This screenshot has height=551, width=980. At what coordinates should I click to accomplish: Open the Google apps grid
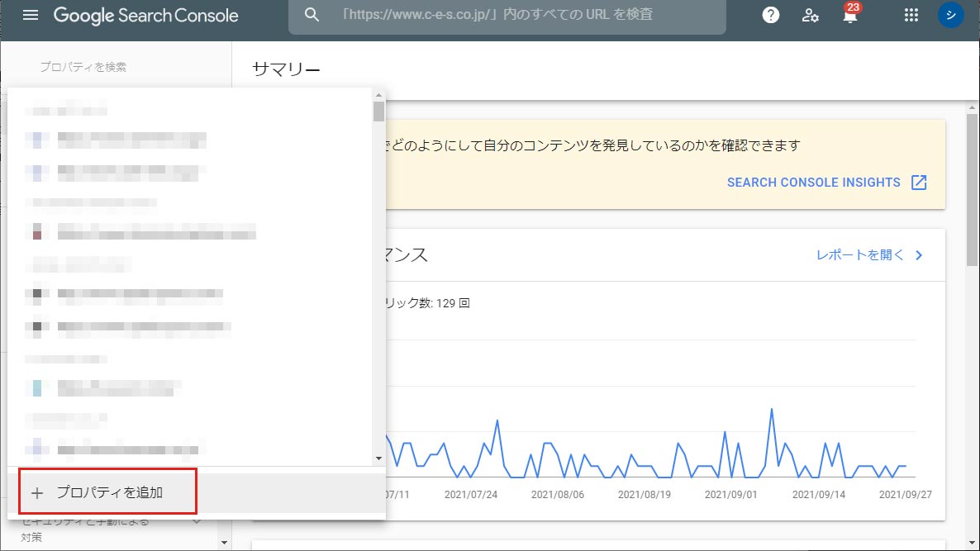coord(911,15)
